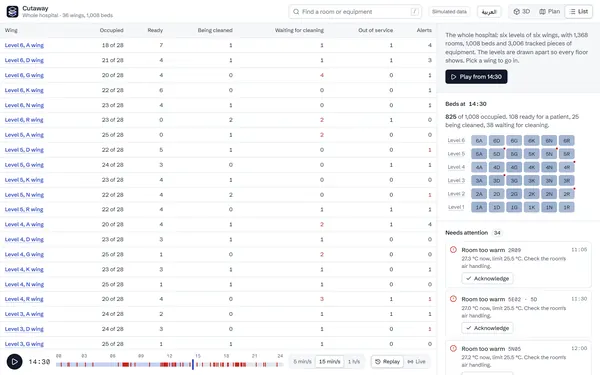Open the Level 5, G wing link
Viewport: 600px width, 375px height.
[x=24, y=165]
